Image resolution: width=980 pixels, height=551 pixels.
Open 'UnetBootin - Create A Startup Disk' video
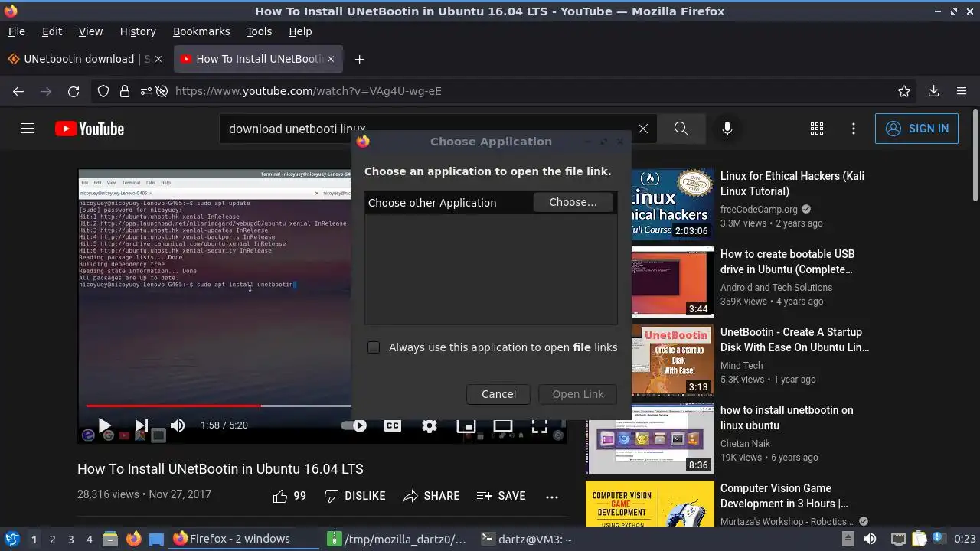coord(795,340)
